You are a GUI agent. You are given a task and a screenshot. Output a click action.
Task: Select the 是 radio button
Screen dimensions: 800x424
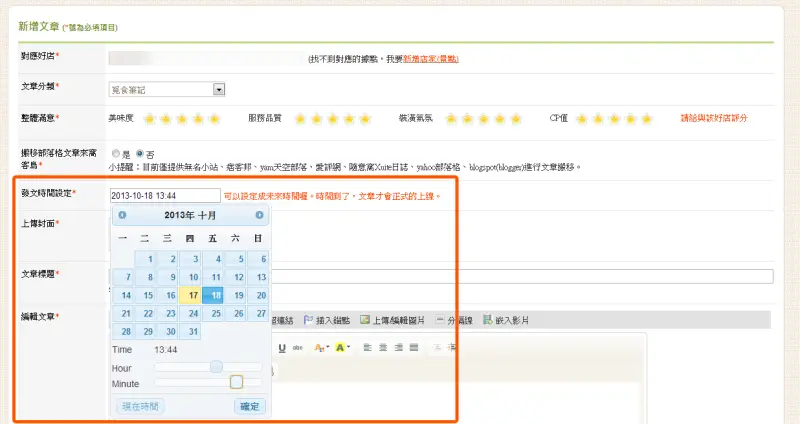[x=116, y=153]
